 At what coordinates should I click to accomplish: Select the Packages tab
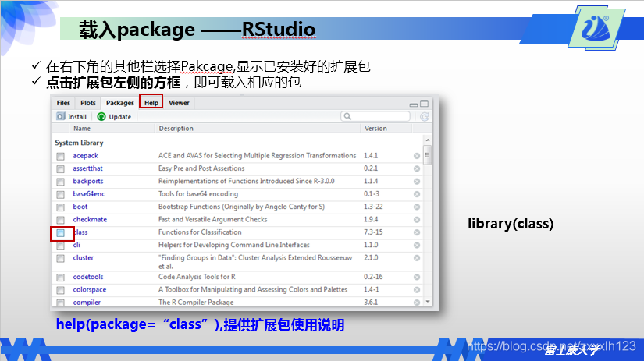(120, 103)
